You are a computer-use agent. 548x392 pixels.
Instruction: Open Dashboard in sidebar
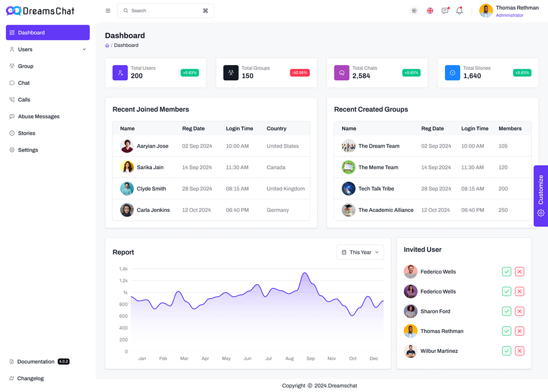48,32
